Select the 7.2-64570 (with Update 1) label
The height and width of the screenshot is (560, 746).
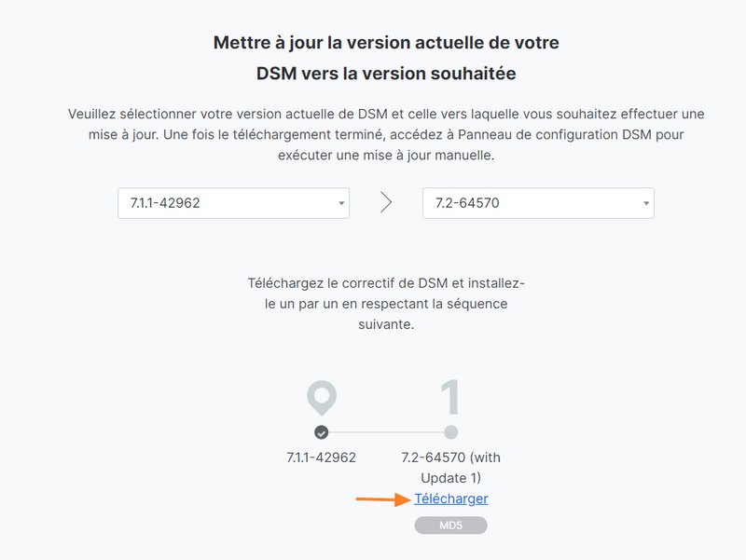tap(451, 466)
